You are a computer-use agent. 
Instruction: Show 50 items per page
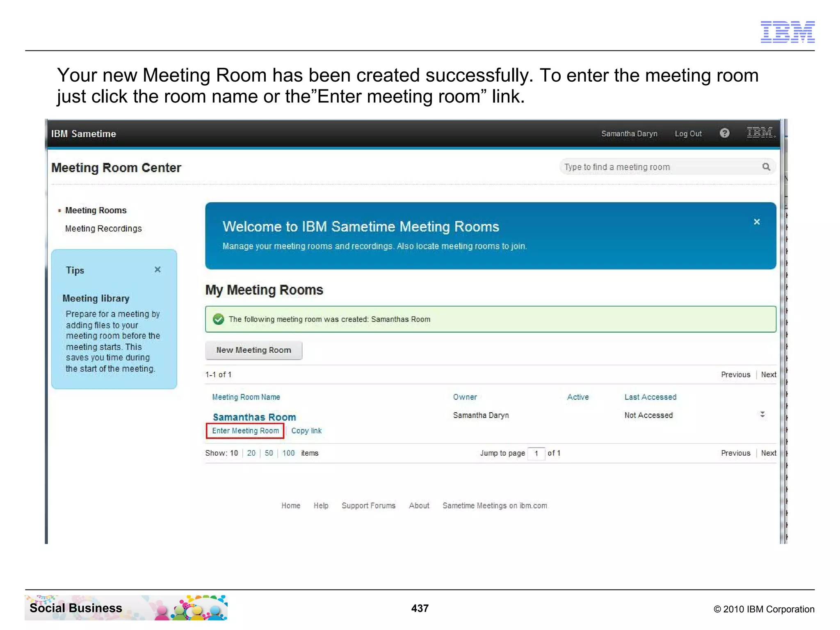269,453
